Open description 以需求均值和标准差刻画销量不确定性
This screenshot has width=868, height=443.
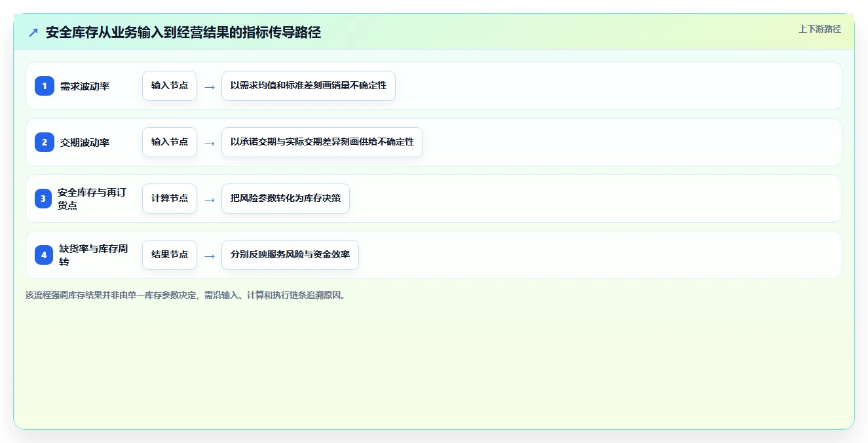click(309, 86)
